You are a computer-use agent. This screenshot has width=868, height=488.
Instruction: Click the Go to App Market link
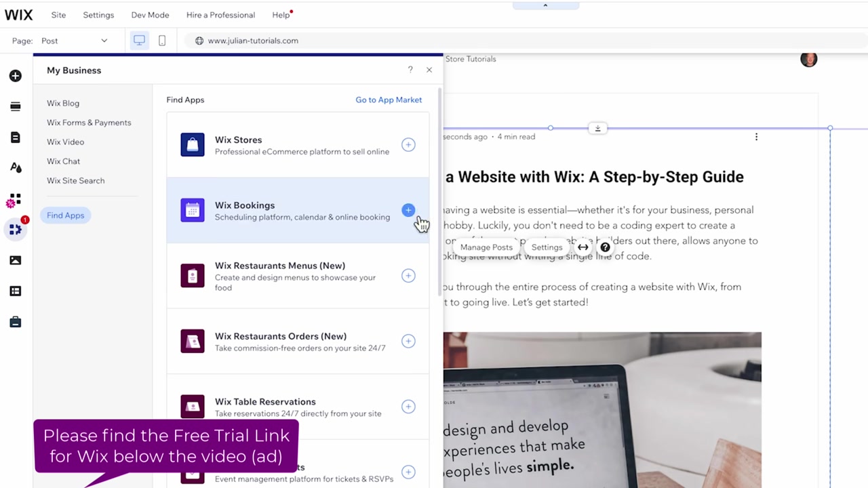click(389, 100)
